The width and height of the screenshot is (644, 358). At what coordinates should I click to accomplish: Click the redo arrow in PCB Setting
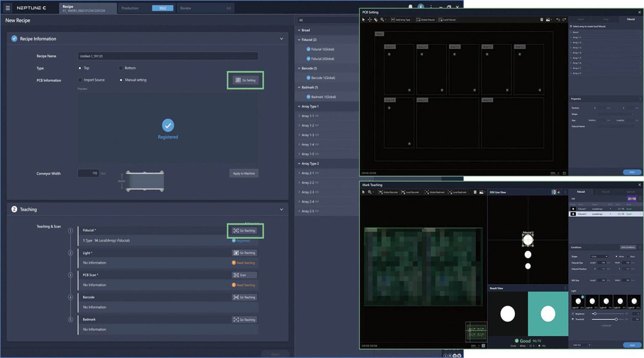tap(564, 20)
